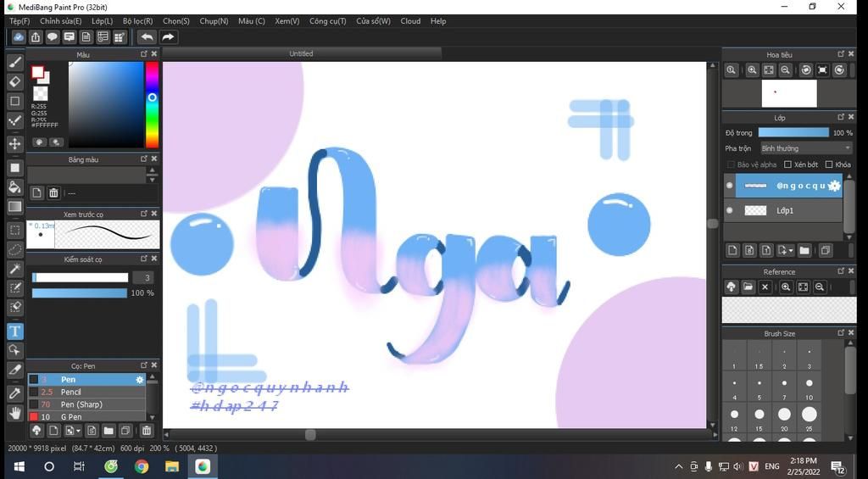Viewport: 868px width, 479px height.
Task: Open the Pen brush settings gear
Action: [140, 380]
